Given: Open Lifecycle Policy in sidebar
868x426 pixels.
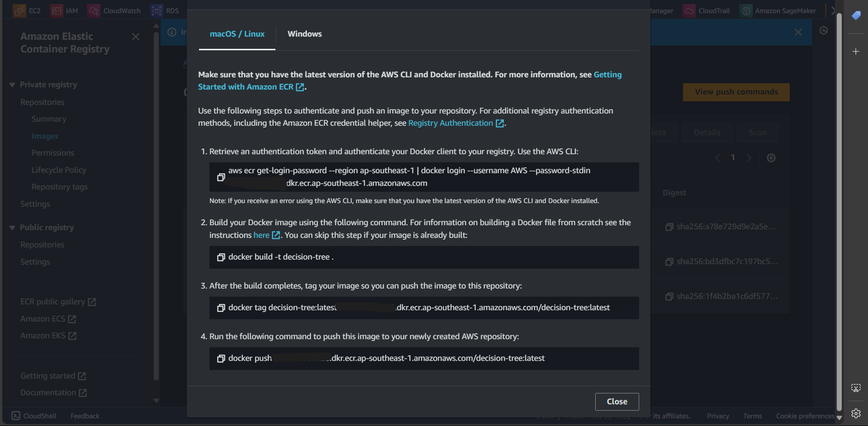Looking at the screenshot, I should click(59, 170).
